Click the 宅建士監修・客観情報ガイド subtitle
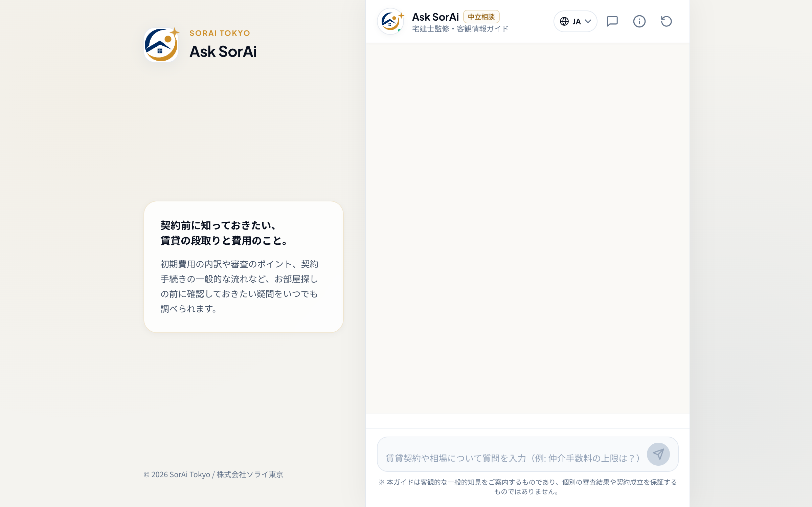The image size is (812, 507). pyautogui.click(x=460, y=29)
